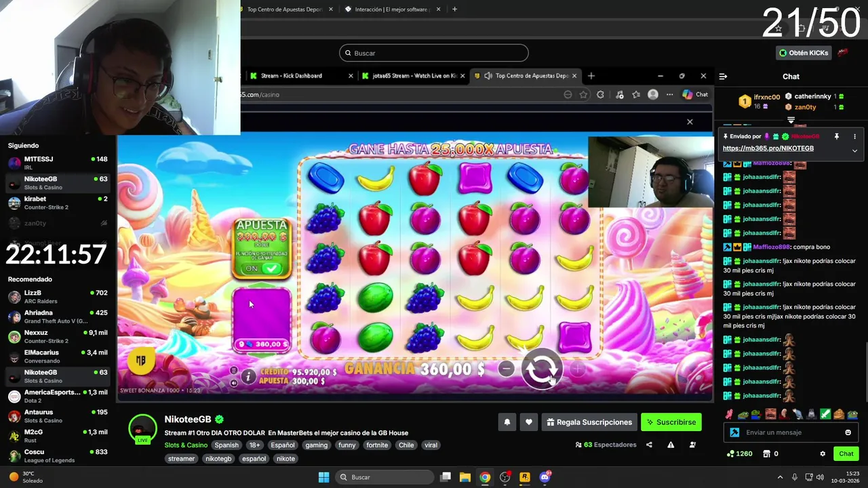This screenshot has height=488, width=868.
Task: Open a new tab in the streamed browser
Action: tap(591, 76)
